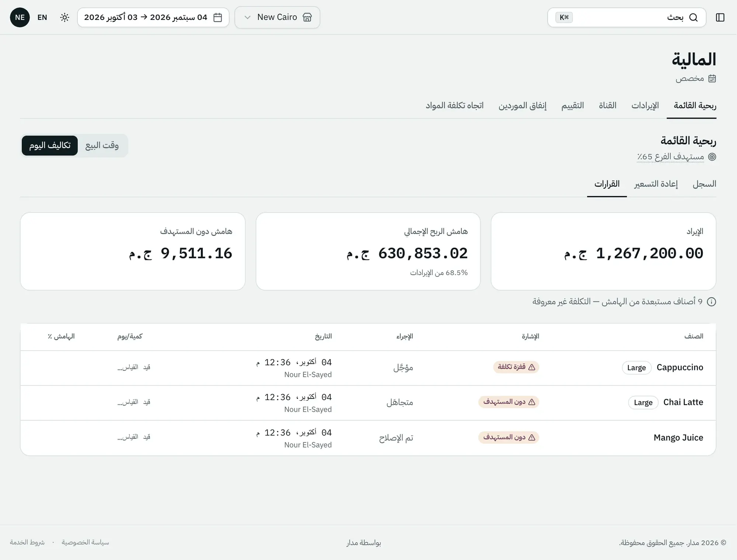Switch to the القناة tab
Image resolution: width=737 pixels, height=560 pixels.
point(607,106)
